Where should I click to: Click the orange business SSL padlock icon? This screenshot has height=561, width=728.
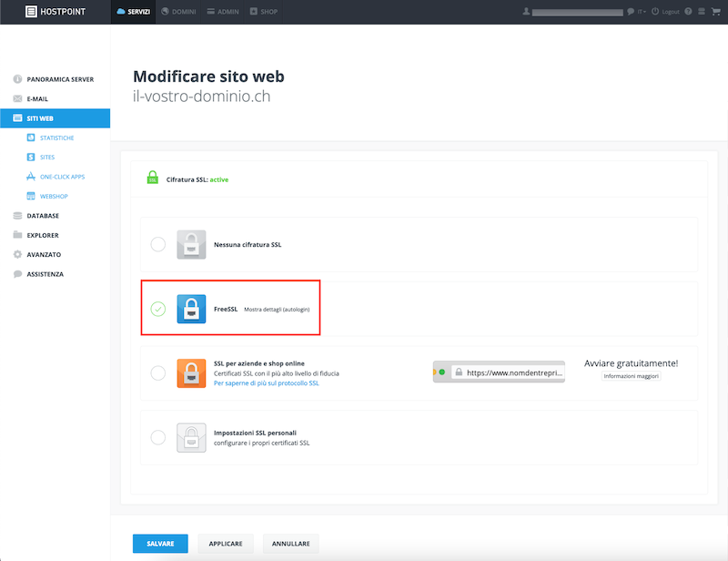click(x=191, y=372)
